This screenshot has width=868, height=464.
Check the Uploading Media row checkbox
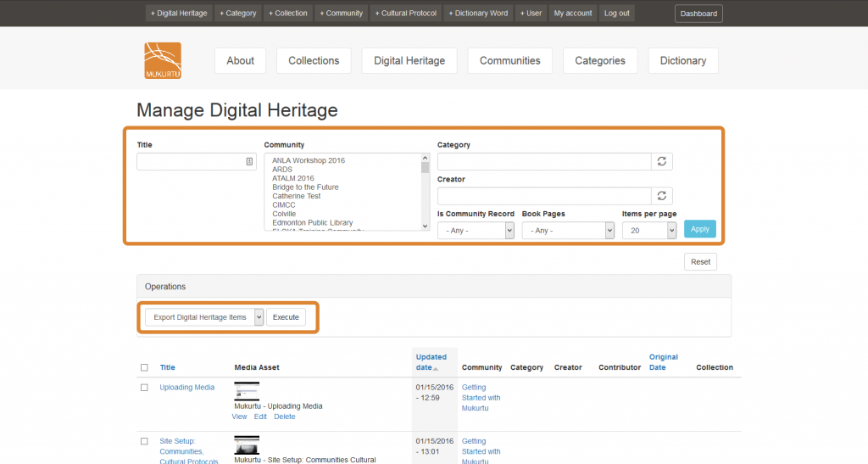tap(144, 388)
